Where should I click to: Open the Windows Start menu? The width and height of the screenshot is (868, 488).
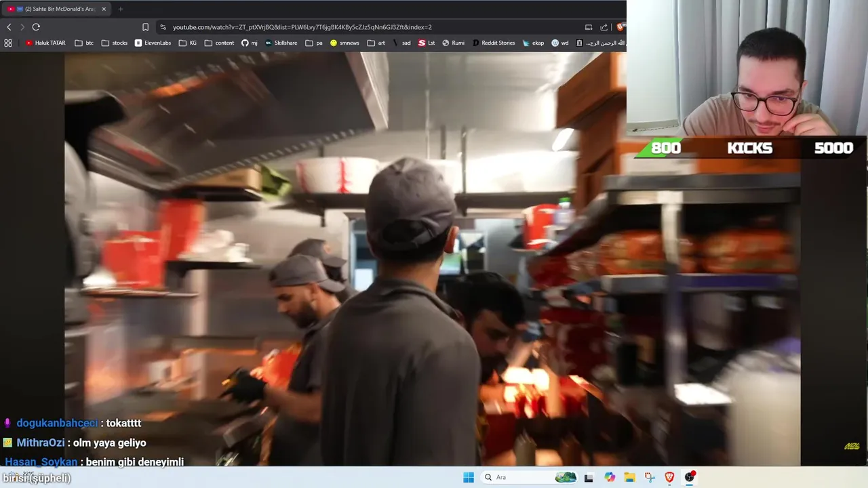point(469,477)
